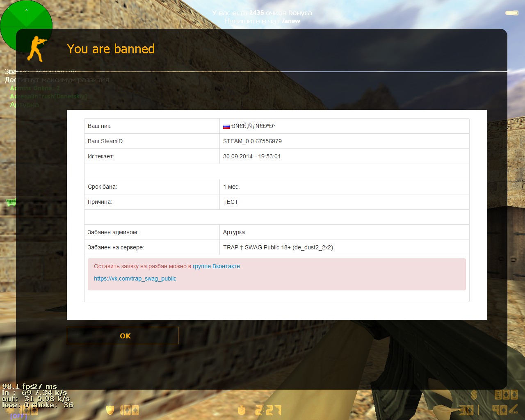
Task: Click the green buy zone cart icon
Action: pyautogui.click(x=11, y=202)
